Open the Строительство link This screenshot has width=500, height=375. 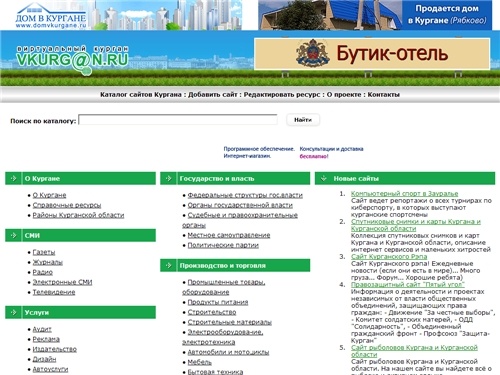[212, 312]
